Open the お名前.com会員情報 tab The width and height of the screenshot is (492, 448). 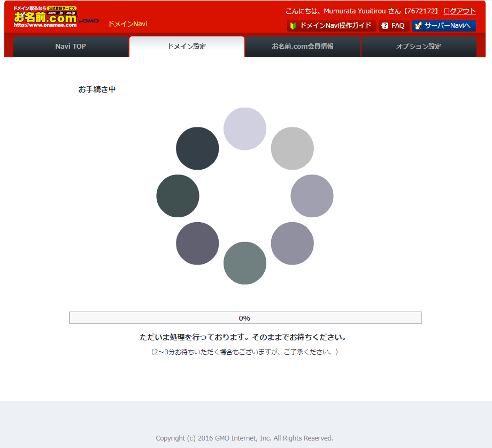[303, 47]
